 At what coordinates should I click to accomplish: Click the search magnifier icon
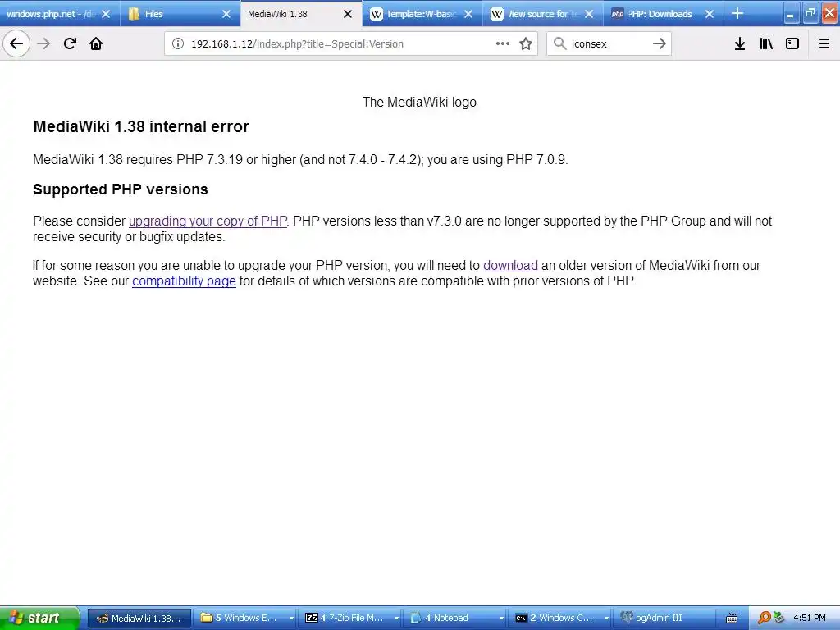559,43
